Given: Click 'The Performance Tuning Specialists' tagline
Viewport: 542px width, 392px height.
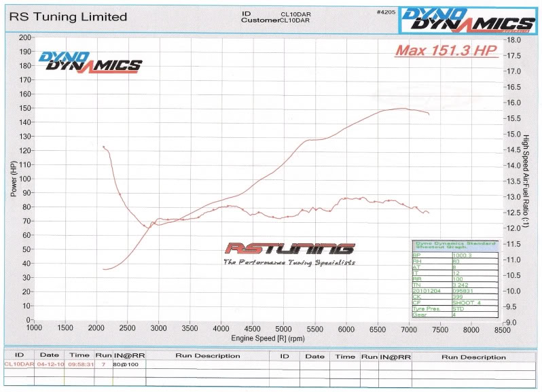Looking at the screenshot, I should point(289,262).
